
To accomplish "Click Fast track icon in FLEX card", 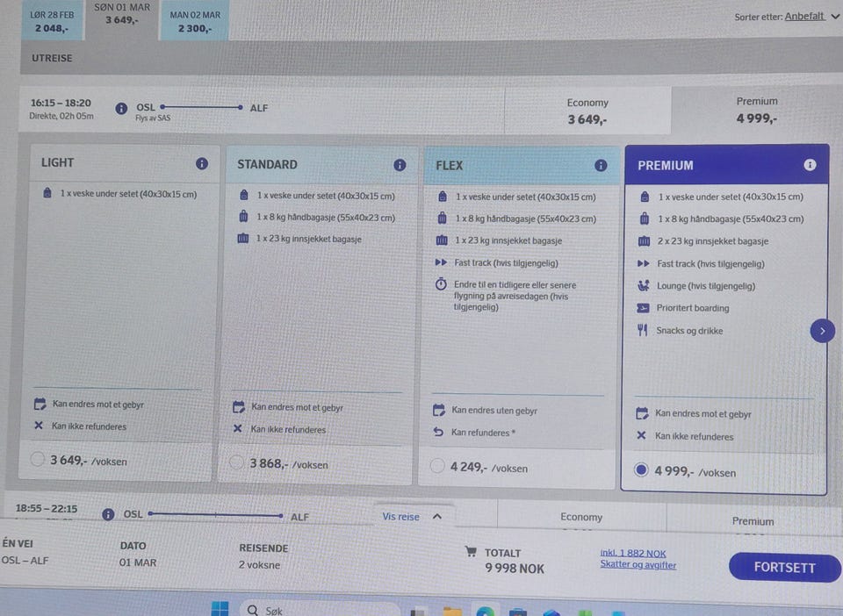I will (441, 262).
